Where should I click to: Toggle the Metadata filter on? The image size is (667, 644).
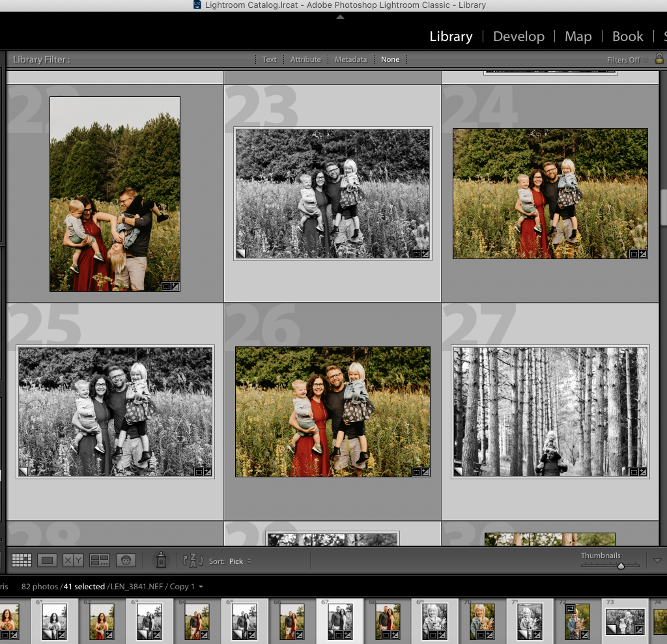350,59
